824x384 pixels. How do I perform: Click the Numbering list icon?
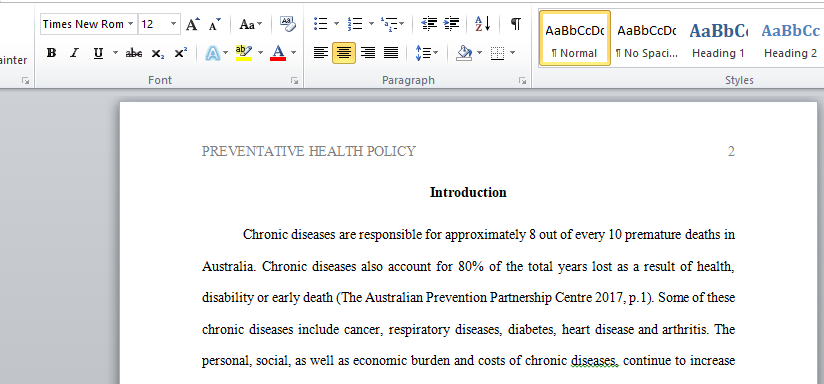[x=355, y=24]
